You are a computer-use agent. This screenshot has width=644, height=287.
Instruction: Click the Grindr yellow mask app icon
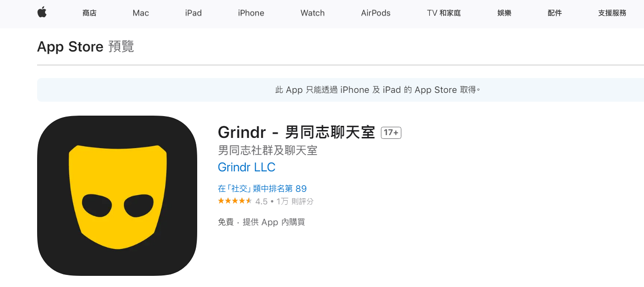(x=117, y=196)
